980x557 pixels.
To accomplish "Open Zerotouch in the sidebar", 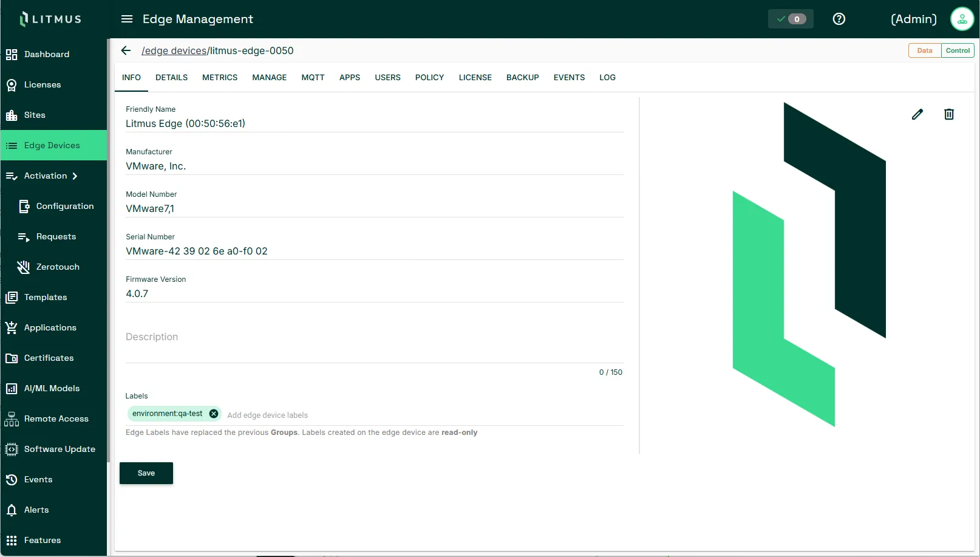I will point(53,267).
